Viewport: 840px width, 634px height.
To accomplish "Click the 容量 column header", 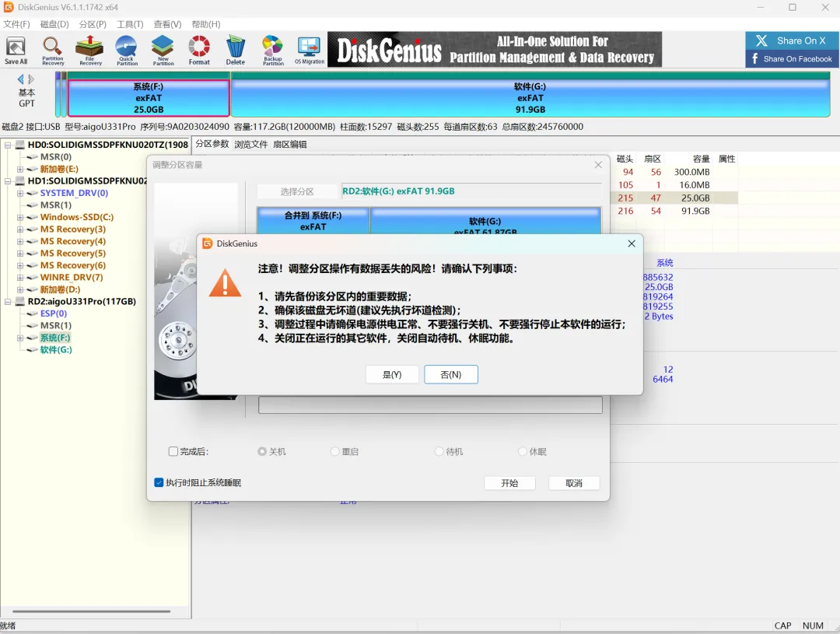I will pos(701,159).
